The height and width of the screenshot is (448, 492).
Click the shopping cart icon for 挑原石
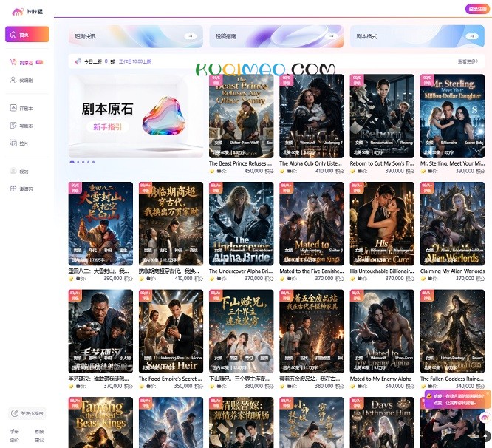tap(13, 62)
